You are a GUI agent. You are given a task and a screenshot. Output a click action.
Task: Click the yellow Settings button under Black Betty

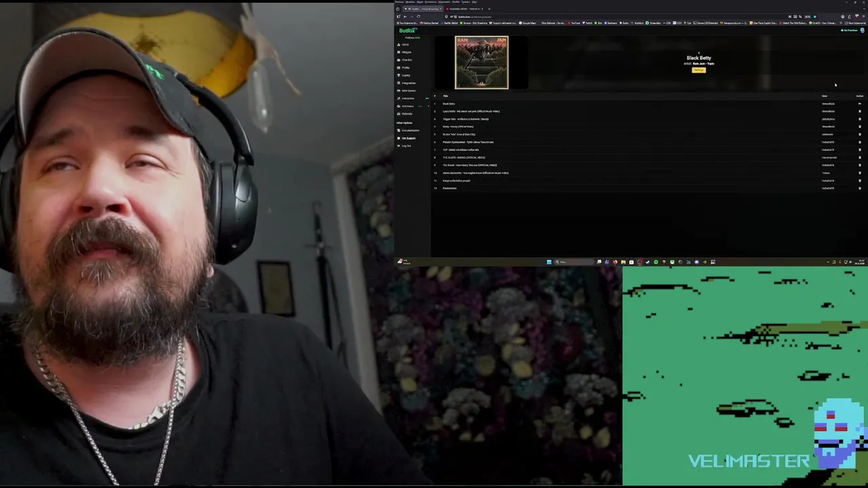(698, 70)
